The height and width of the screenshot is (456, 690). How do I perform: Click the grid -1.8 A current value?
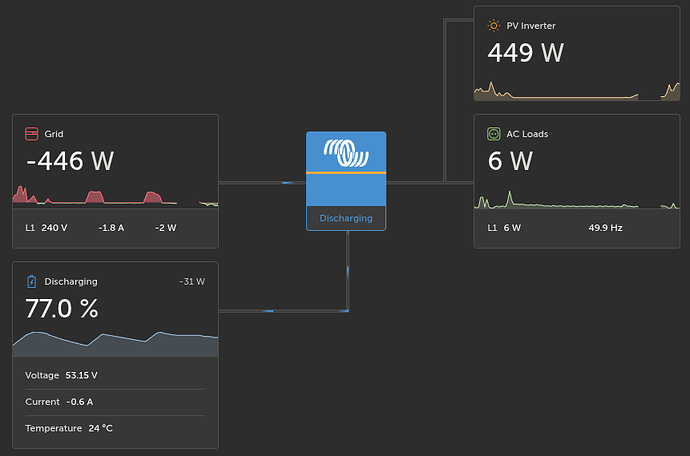(x=111, y=228)
